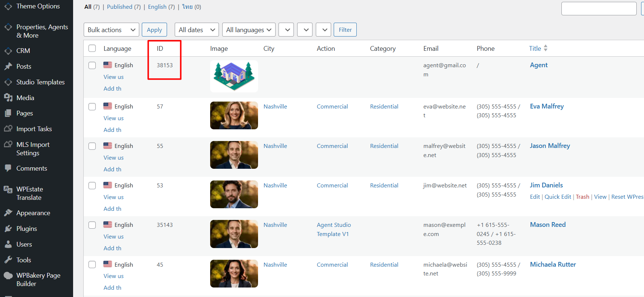
Task: Click Add th link in Jason Malfrey row
Action: pos(112,169)
